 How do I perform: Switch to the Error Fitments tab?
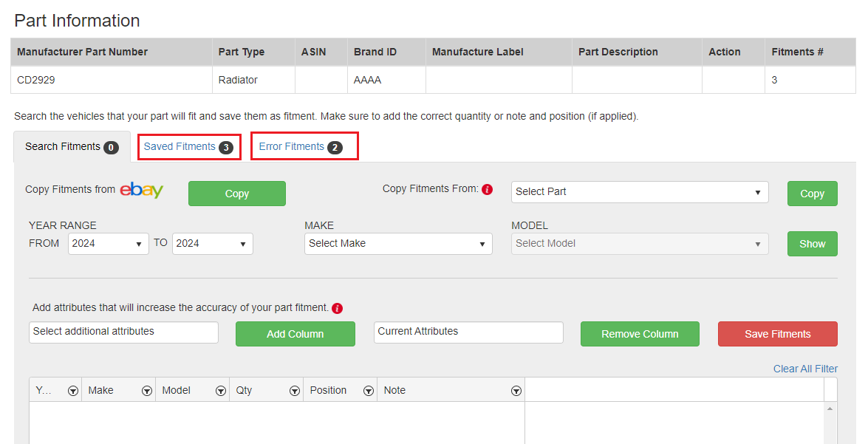[x=304, y=147]
